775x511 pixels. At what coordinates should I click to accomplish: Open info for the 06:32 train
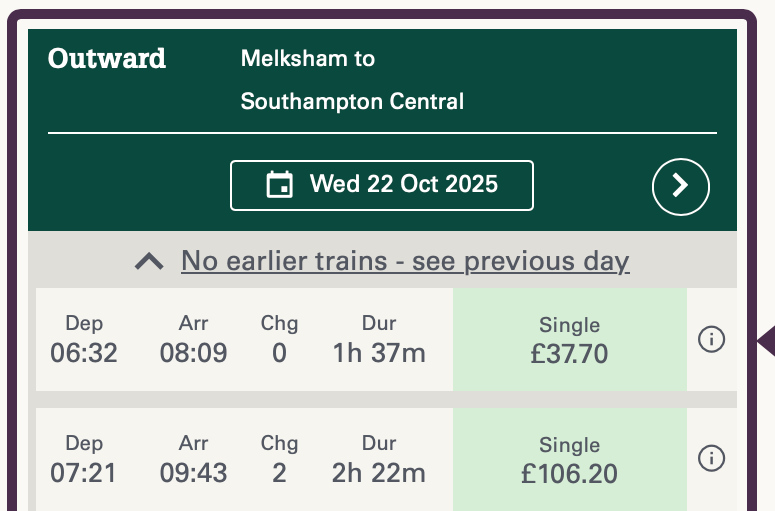click(711, 340)
